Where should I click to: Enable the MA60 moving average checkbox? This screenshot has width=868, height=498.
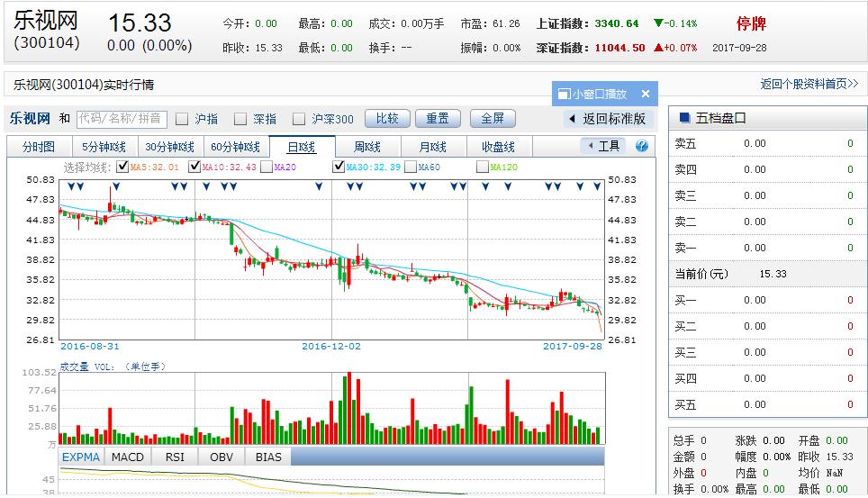[411, 167]
